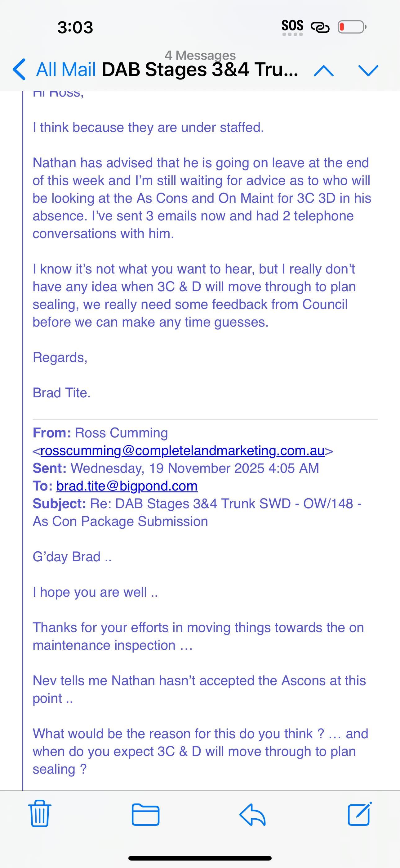Tap the DAB Stages 3&4 thread title
Image resolution: width=400 pixels, height=868 pixels.
click(200, 70)
